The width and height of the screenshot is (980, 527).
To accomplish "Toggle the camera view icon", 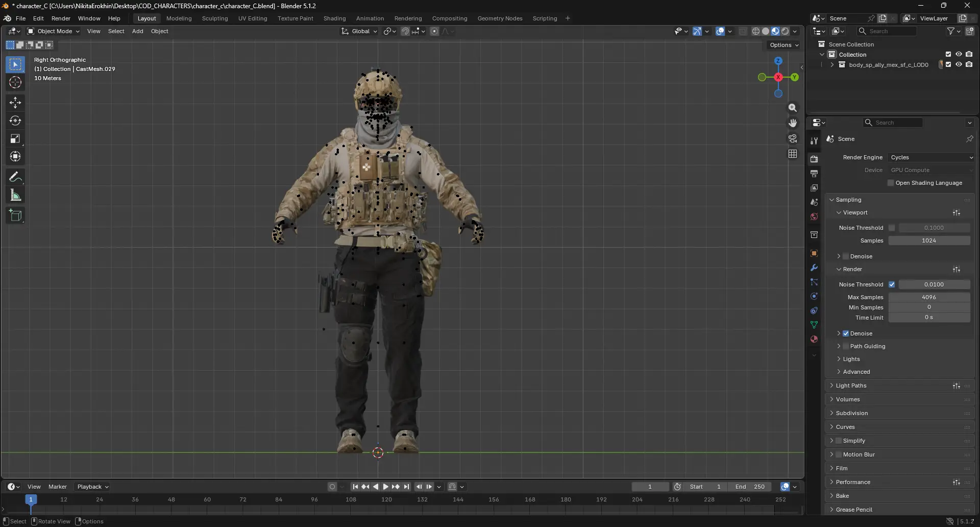I will click(x=793, y=138).
